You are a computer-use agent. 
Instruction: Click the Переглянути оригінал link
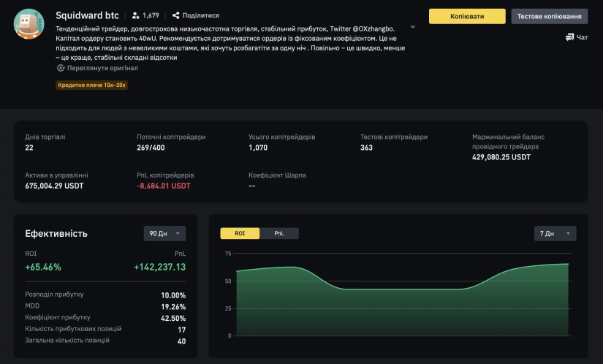(x=102, y=68)
